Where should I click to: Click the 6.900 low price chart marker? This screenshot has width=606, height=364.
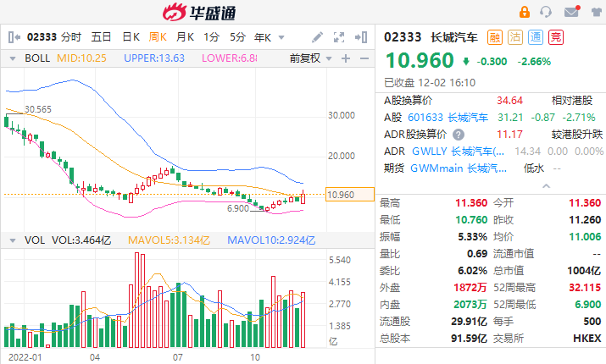(x=238, y=209)
